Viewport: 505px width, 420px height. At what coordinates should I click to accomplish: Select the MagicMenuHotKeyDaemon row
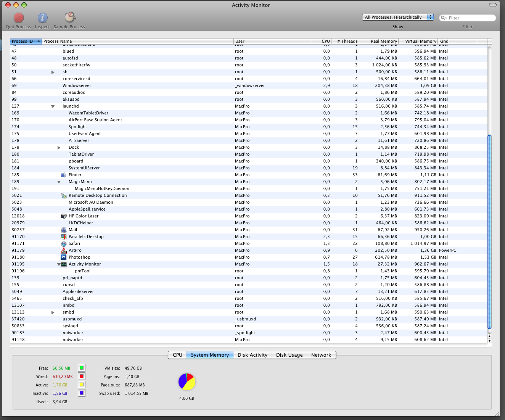point(249,188)
